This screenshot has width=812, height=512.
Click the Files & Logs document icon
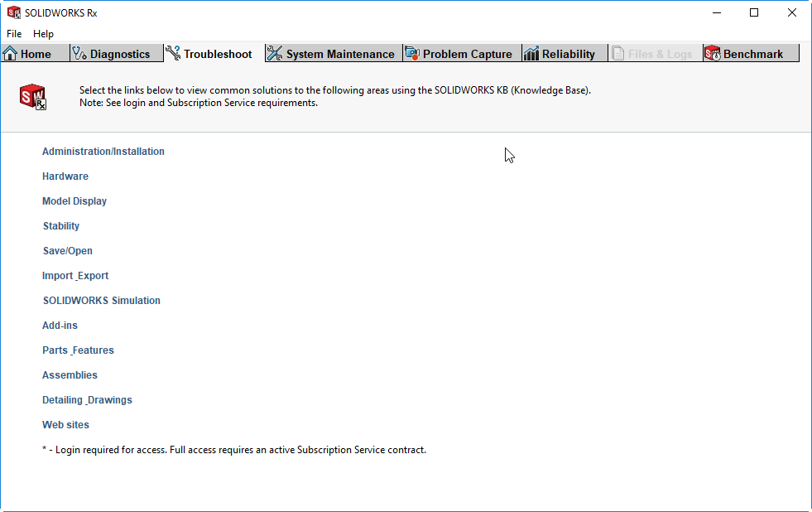(617, 53)
